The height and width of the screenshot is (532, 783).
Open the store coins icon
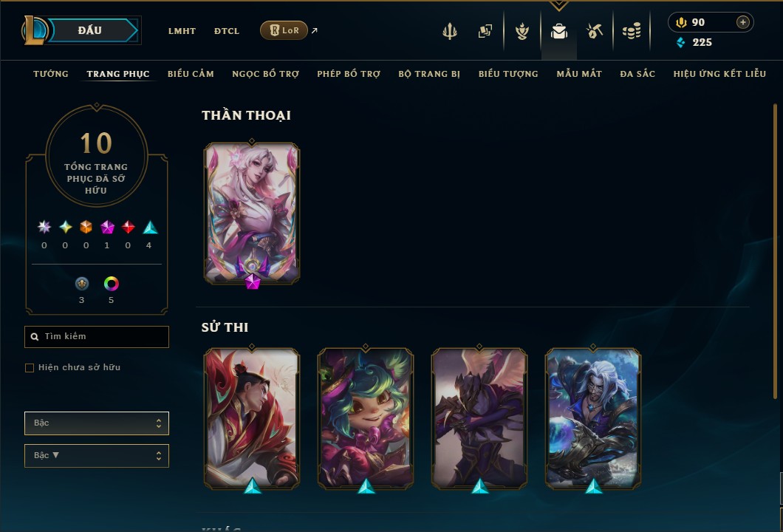click(632, 32)
